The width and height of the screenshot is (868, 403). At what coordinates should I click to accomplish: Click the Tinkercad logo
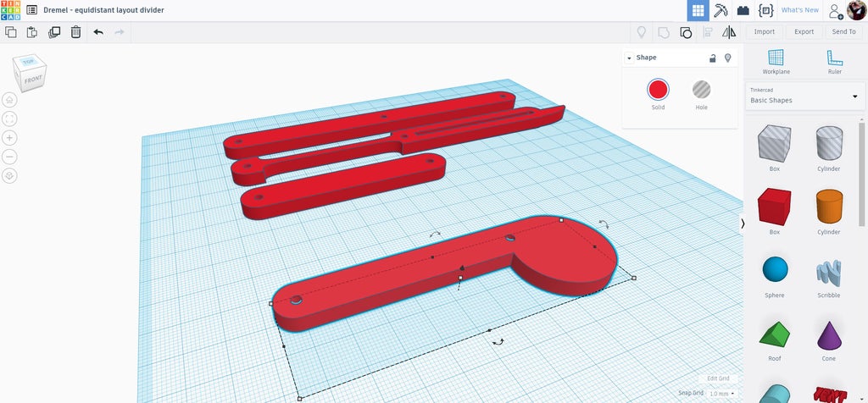pos(10,10)
